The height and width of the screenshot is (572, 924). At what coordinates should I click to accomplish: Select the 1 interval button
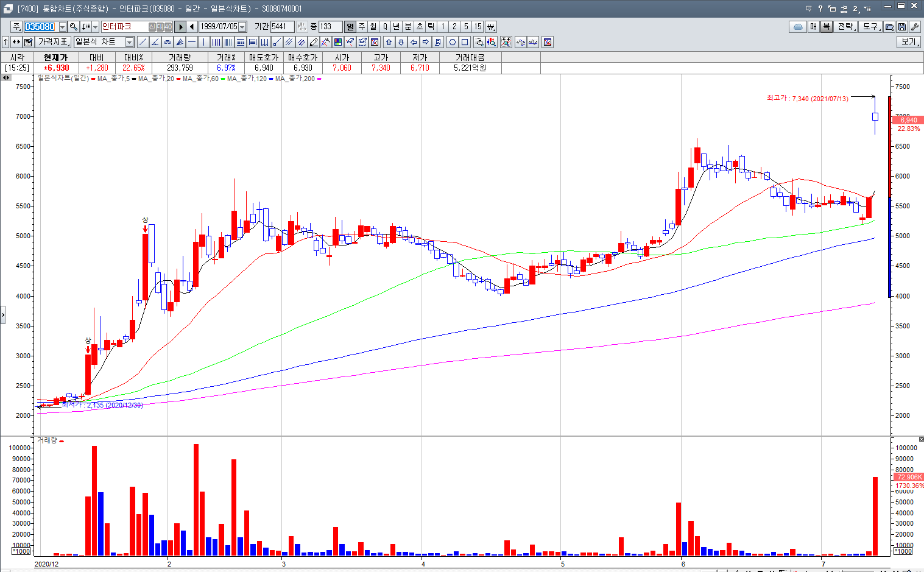(x=443, y=27)
